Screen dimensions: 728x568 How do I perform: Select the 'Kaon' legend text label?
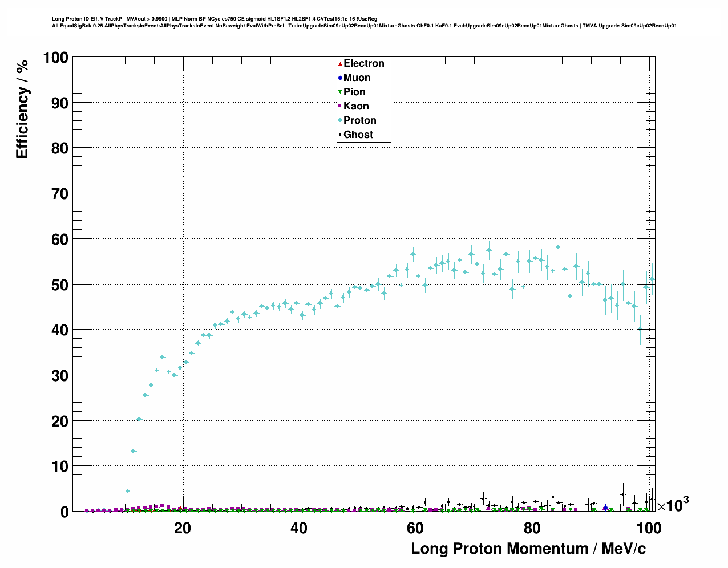[356, 106]
